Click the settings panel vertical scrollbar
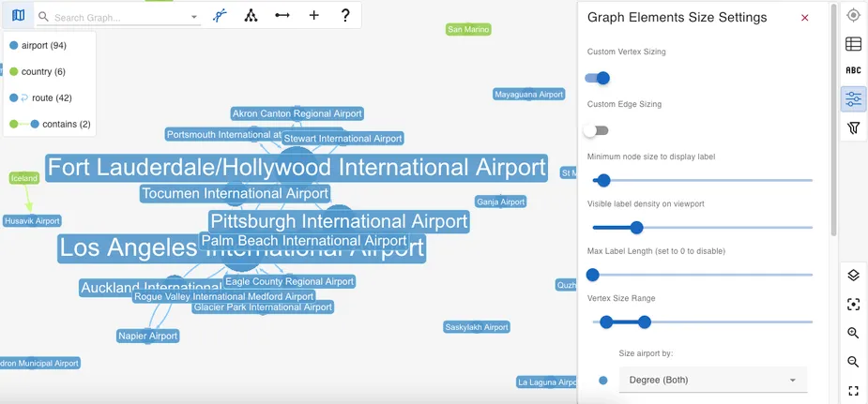Screen dimensions: 868x404 pyautogui.click(x=833, y=119)
